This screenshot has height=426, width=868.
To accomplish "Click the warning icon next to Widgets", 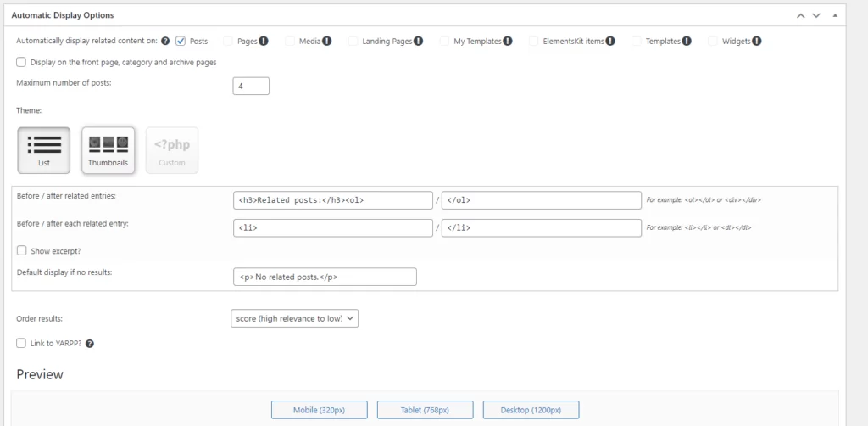I will [756, 41].
